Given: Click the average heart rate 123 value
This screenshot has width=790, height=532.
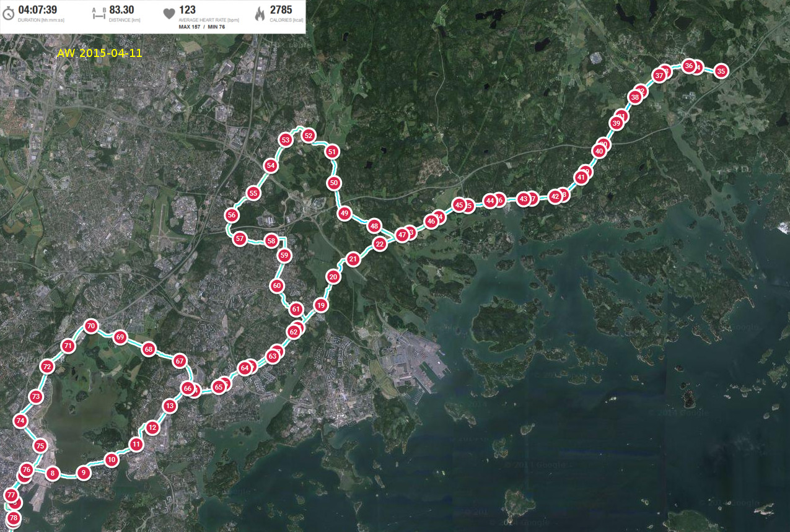Looking at the screenshot, I should [187, 9].
